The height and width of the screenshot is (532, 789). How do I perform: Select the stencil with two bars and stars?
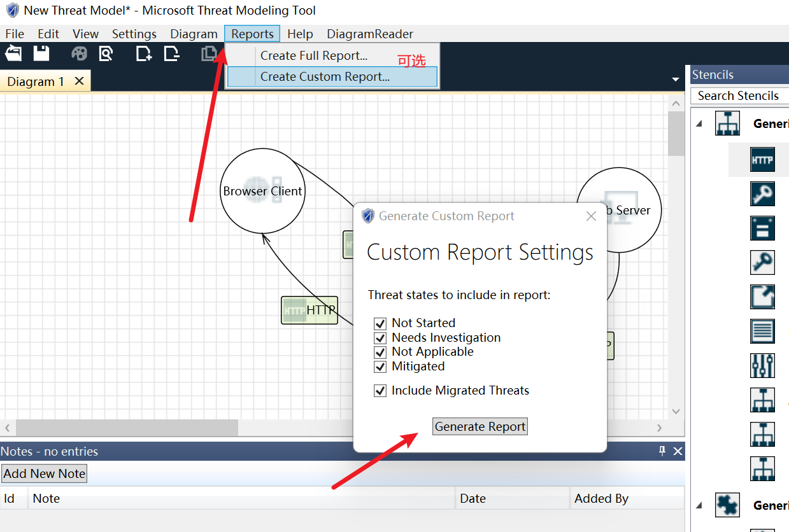tap(763, 228)
